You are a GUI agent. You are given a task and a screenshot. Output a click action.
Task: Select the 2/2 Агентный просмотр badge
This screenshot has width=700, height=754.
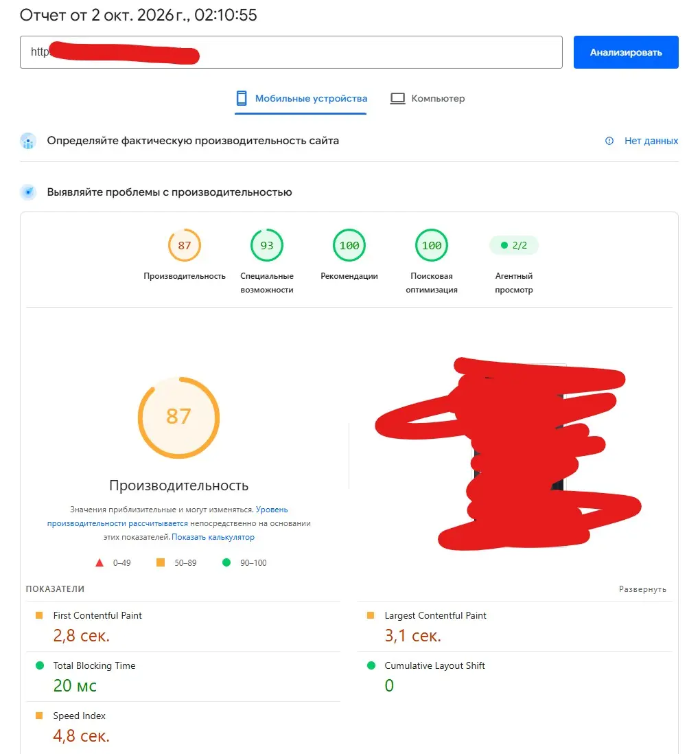[513, 245]
